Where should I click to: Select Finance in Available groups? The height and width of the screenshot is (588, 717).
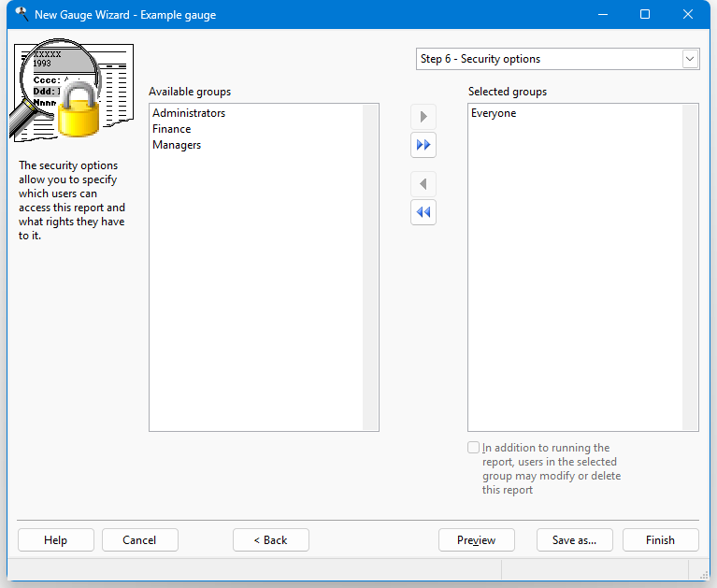pos(171,129)
